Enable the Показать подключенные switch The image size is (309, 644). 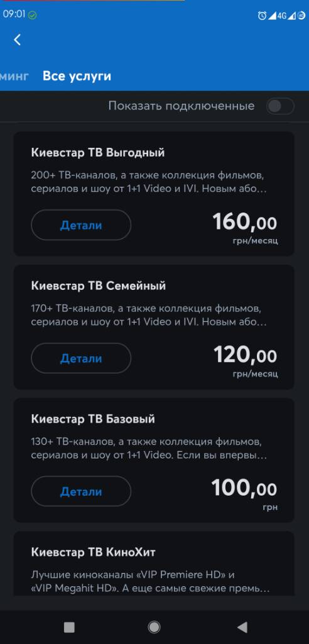(x=280, y=106)
